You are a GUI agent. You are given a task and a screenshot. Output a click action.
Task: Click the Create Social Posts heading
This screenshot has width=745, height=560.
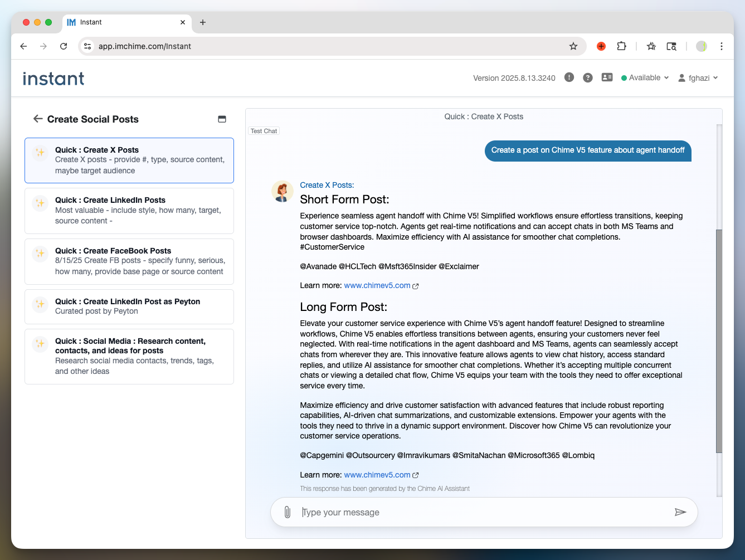tap(93, 119)
